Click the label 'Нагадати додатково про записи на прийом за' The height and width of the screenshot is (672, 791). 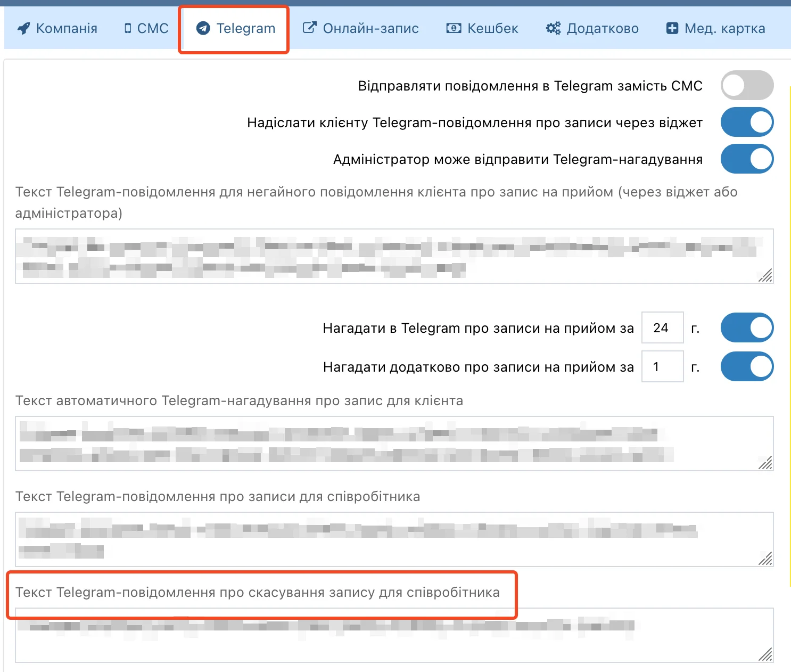(479, 367)
